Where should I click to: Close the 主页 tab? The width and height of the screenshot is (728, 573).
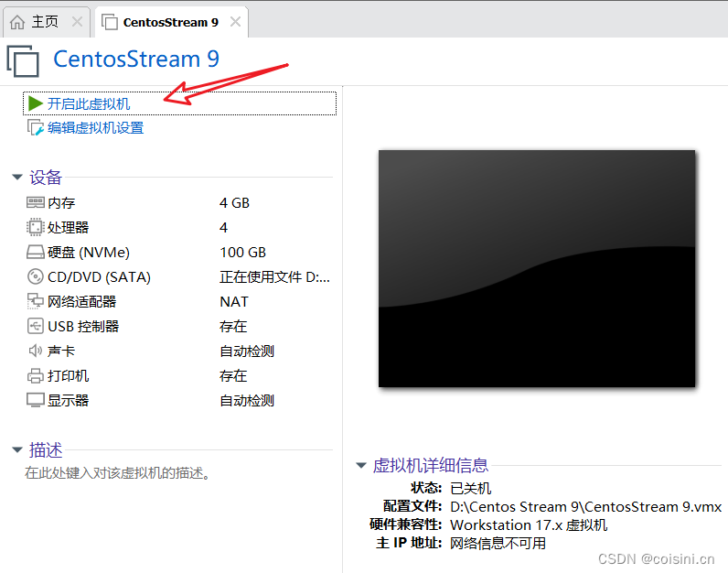[77, 21]
